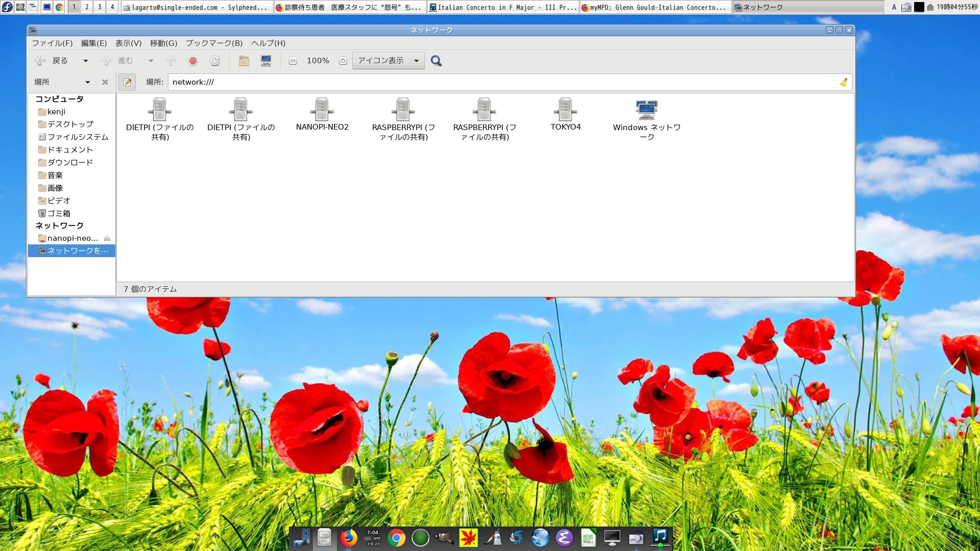Close the 場所 side pane
The image size is (980, 551).
(x=105, y=82)
